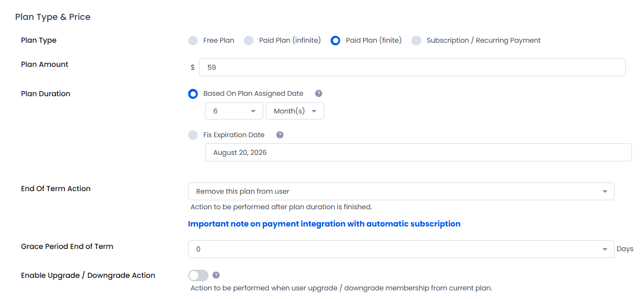This screenshot has height=299, width=644.
Task: Open the duration number dropdown showing 6
Action: click(234, 111)
